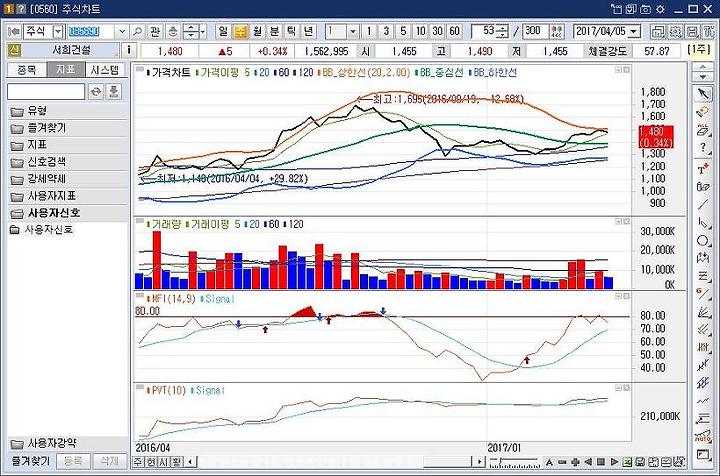Open the date 2017/04/05 dropdown
The height and width of the screenshot is (476, 720).
[634, 31]
